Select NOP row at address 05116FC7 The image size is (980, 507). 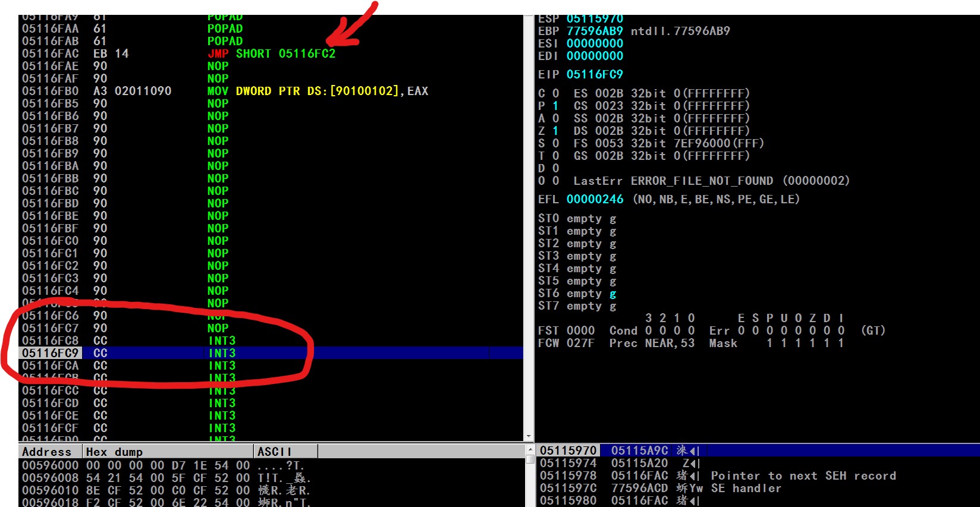[x=271, y=328]
